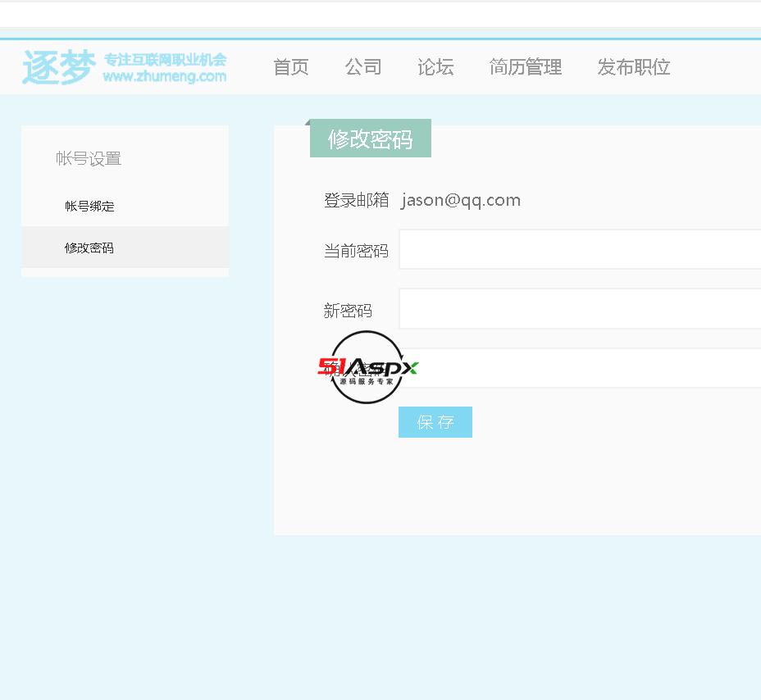Navigate to 简历管理 resume management
This screenshot has height=700, width=761.
526,67
